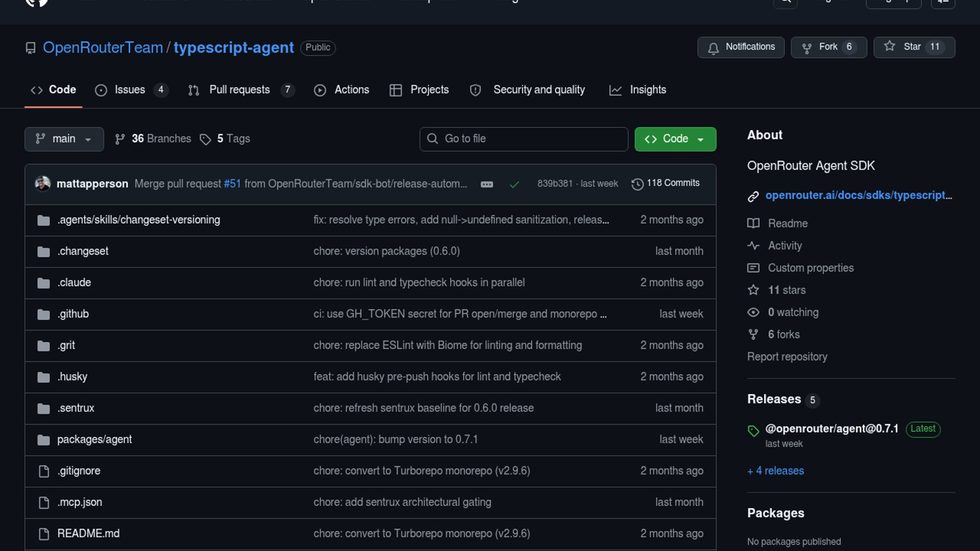Open the Pull requests tab
Screen dimensions: 980x551
click(x=241, y=90)
